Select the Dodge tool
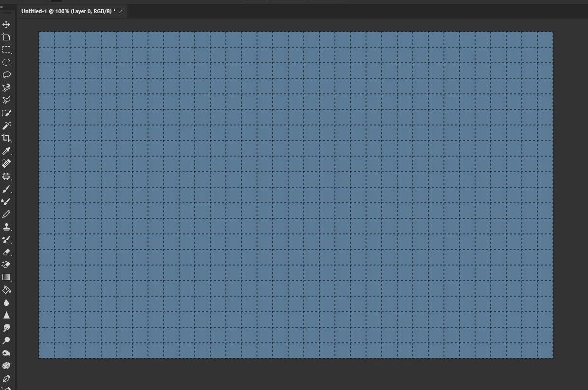Image resolution: width=588 pixels, height=390 pixels. point(6,340)
